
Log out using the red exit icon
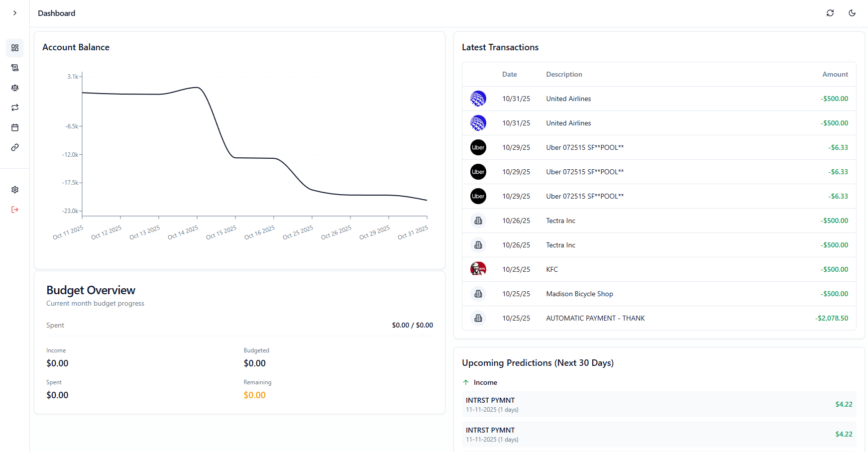coord(15,210)
